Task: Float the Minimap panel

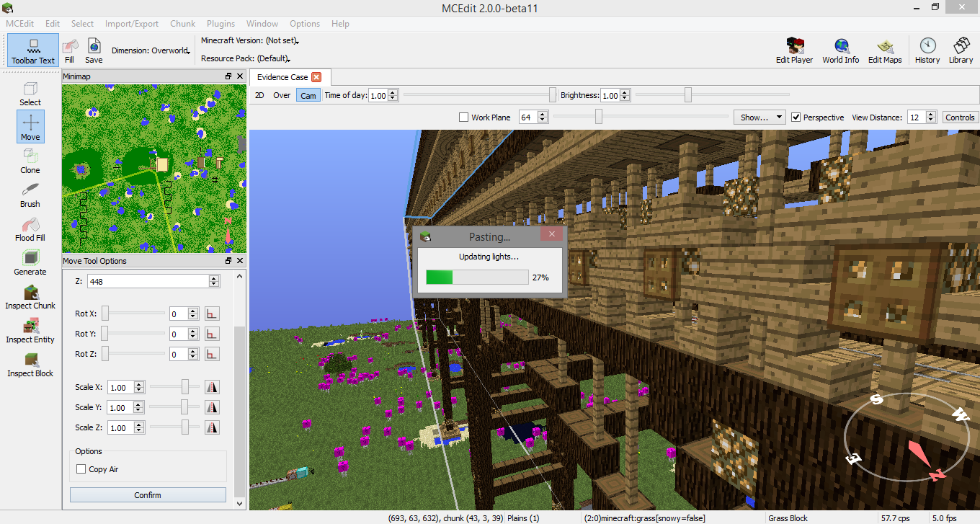Action: click(x=228, y=76)
